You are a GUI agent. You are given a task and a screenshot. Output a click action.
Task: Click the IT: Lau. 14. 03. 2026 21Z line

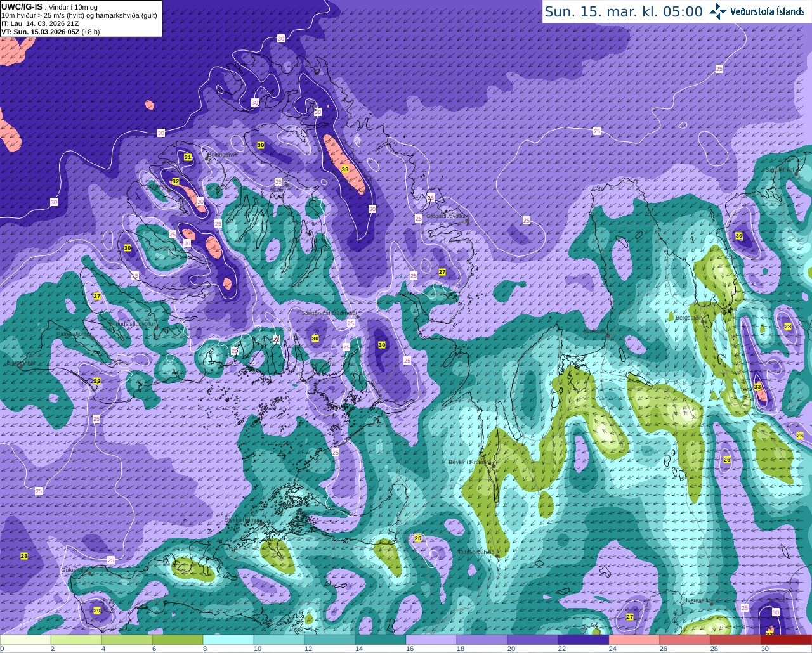pos(40,23)
